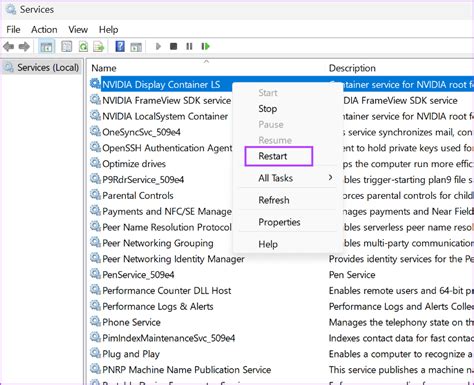Click the Forward arrow toolbar icon
The image size is (474, 385).
coord(24,46)
